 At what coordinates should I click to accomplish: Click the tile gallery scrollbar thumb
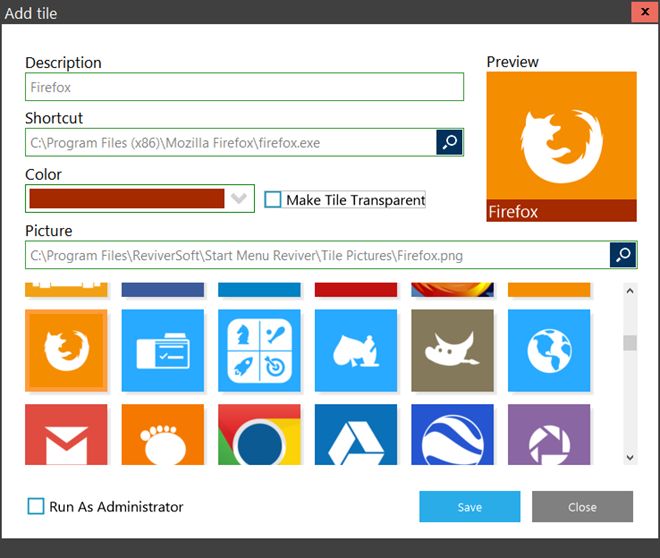630,343
